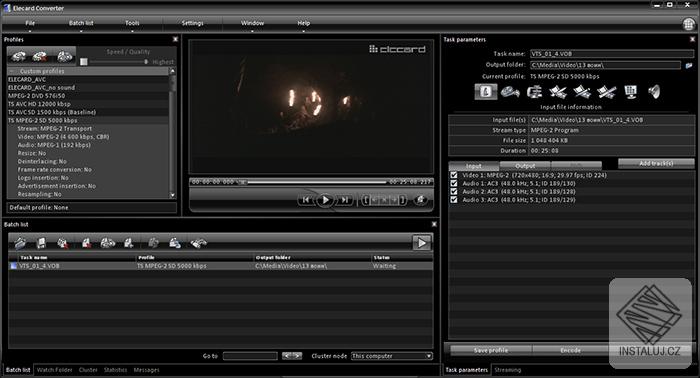Play the video preview
Viewport: 700px width, 378px height.
325,200
